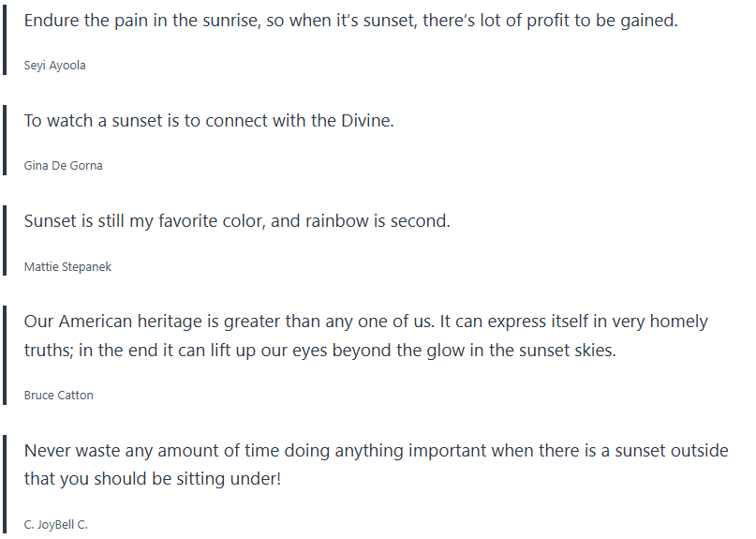Select the Bruce Catton author name

59,396
